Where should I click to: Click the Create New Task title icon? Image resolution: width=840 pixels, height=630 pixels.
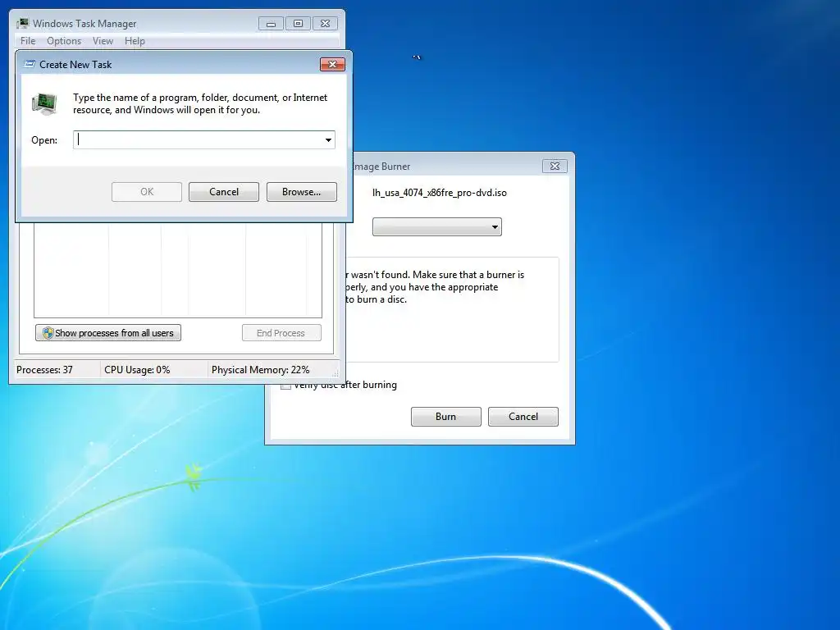tap(30, 64)
